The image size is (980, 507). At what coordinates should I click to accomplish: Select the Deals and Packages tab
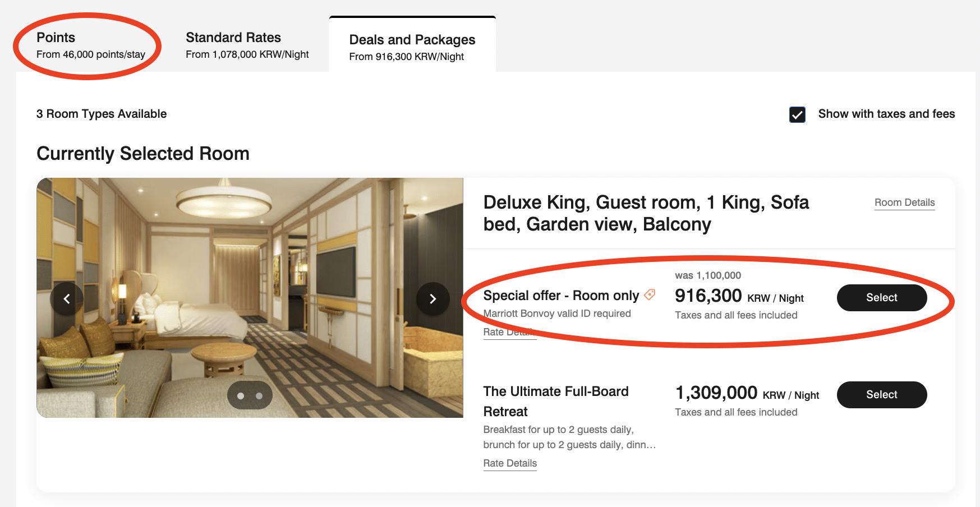412,47
